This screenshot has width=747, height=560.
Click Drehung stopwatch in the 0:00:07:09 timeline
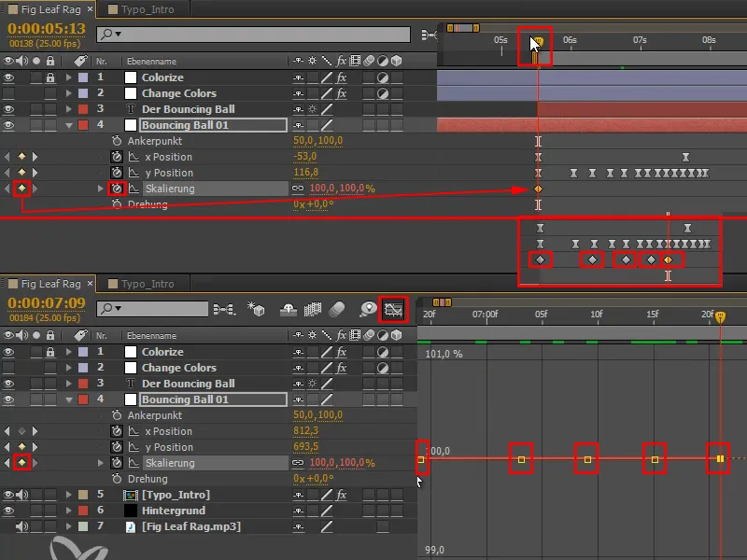(x=117, y=479)
